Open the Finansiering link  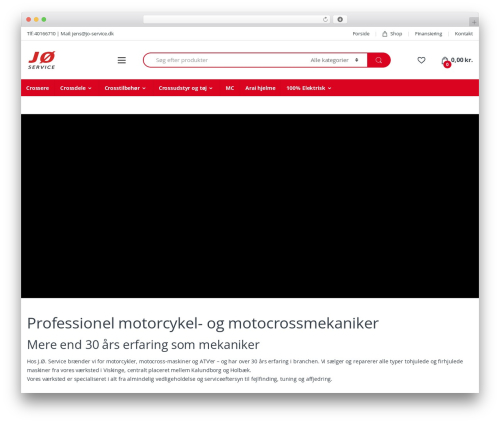point(428,34)
